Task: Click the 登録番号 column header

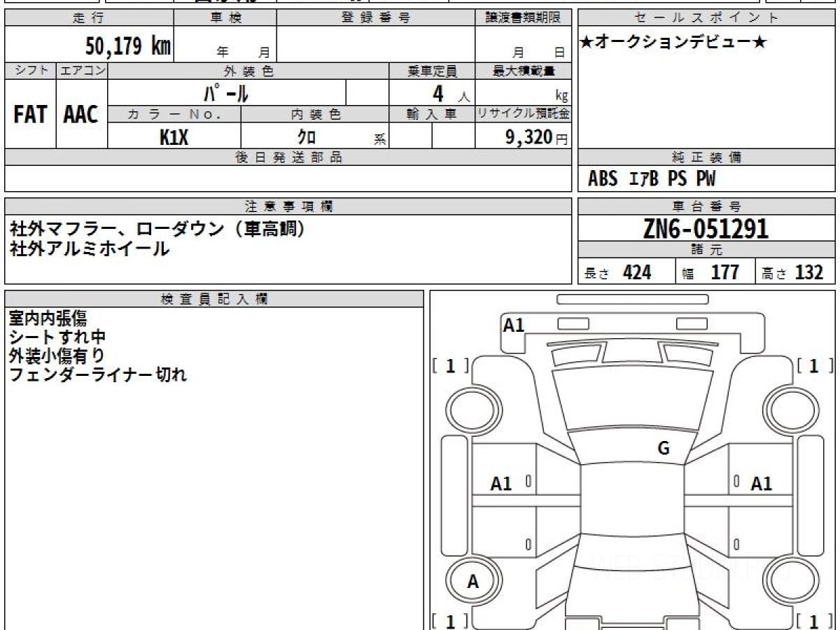Action: tap(376, 18)
